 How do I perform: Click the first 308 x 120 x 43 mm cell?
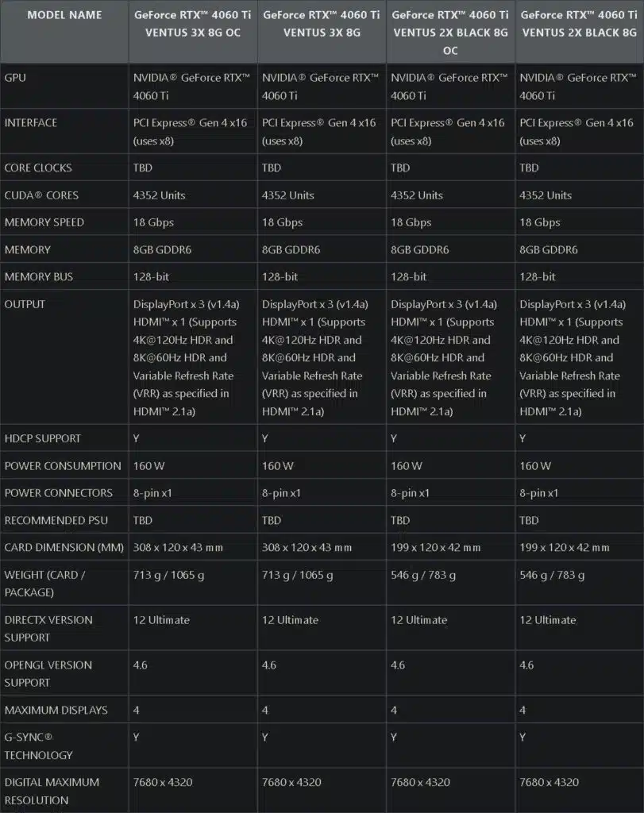point(178,548)
